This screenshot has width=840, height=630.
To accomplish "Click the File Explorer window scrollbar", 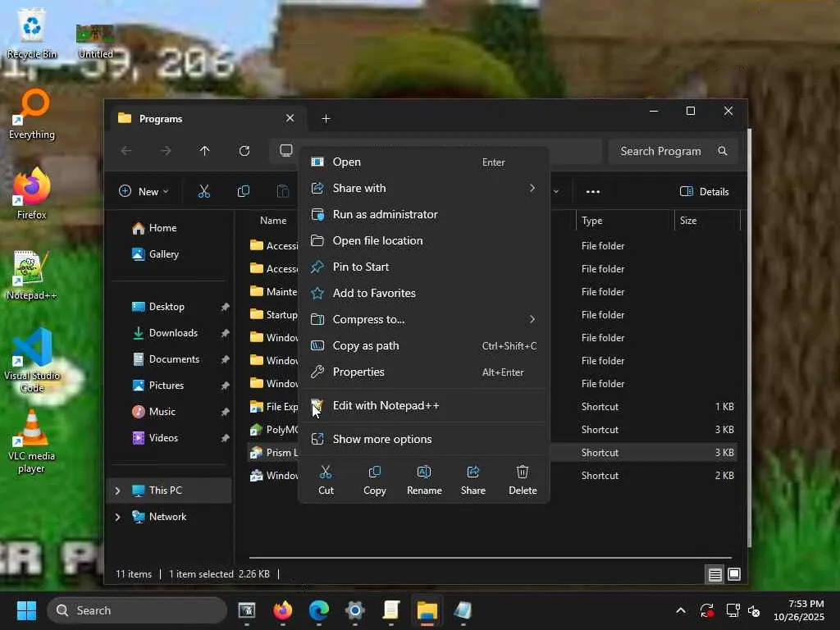I will click(x=750, y=337).
